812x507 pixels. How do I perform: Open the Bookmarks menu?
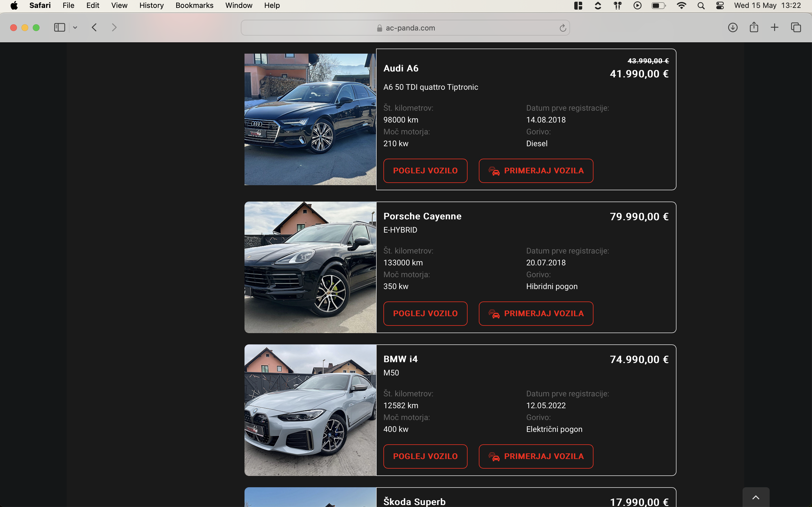[195, 5]
